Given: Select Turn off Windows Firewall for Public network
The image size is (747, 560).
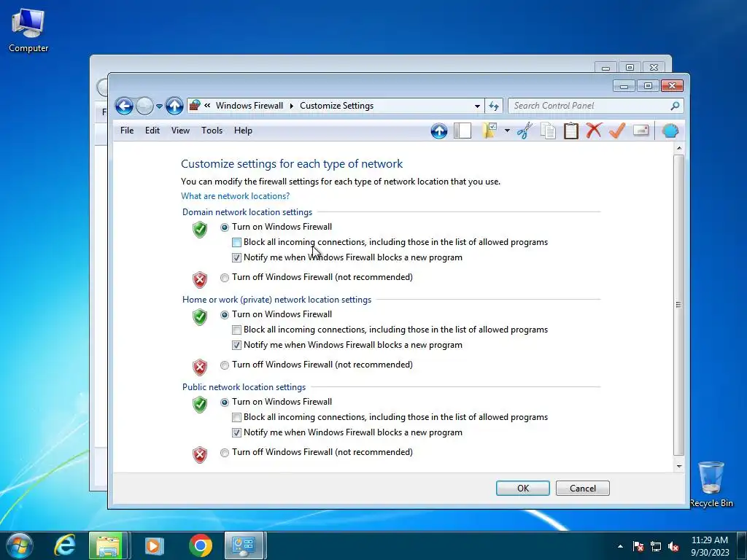Looking at the screenshot, I should pyautogui.click(x=225, y=453).
